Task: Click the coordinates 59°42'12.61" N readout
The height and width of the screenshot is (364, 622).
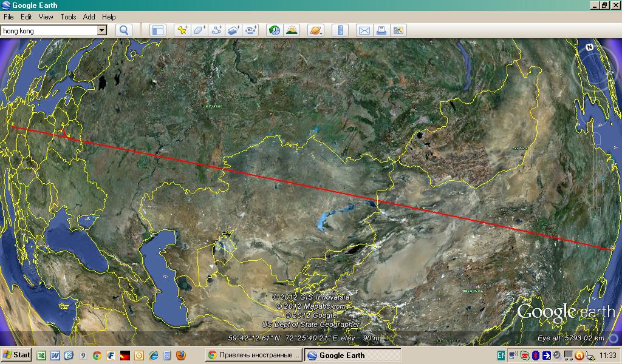Action: pyautogui.click(x=254, y=338)
